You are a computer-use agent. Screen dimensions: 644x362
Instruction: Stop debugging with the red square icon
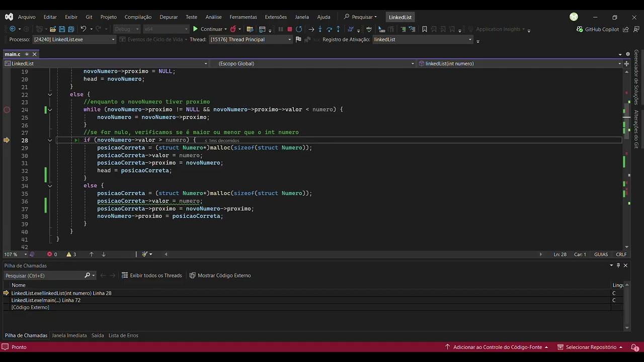point(290,29)
